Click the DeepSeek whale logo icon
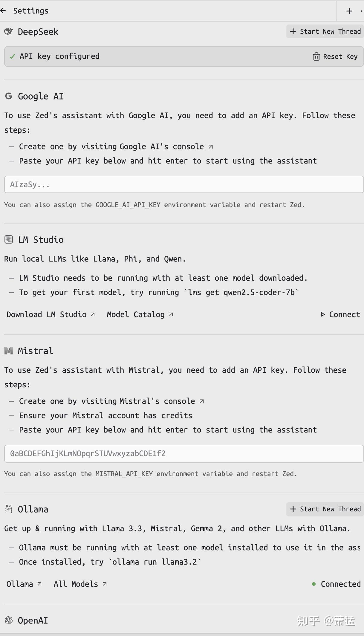 pyautogui.click(x=9, y=32)
